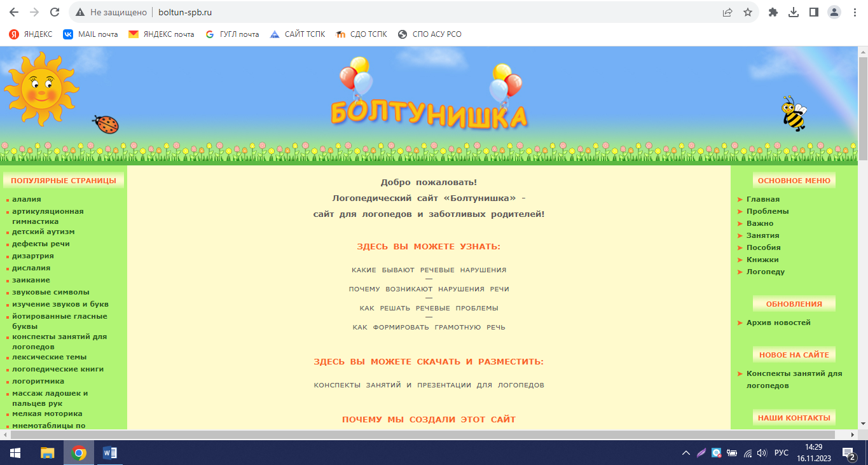Click КАК РЕШАТЬ РЕЧЕВЫЕ ПРОБЛЕМЫ text
The height and width of the screenshot is (465, 868).
click(429, 308)
